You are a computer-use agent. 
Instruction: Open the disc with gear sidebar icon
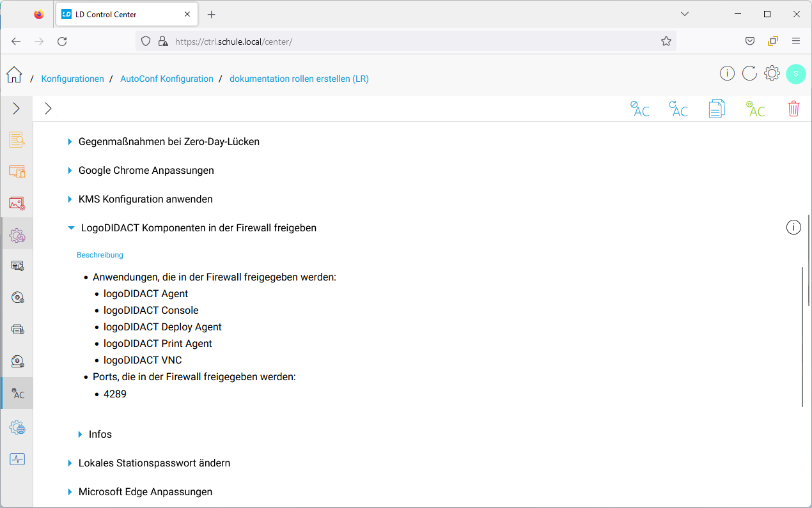(x=17, y=298)
